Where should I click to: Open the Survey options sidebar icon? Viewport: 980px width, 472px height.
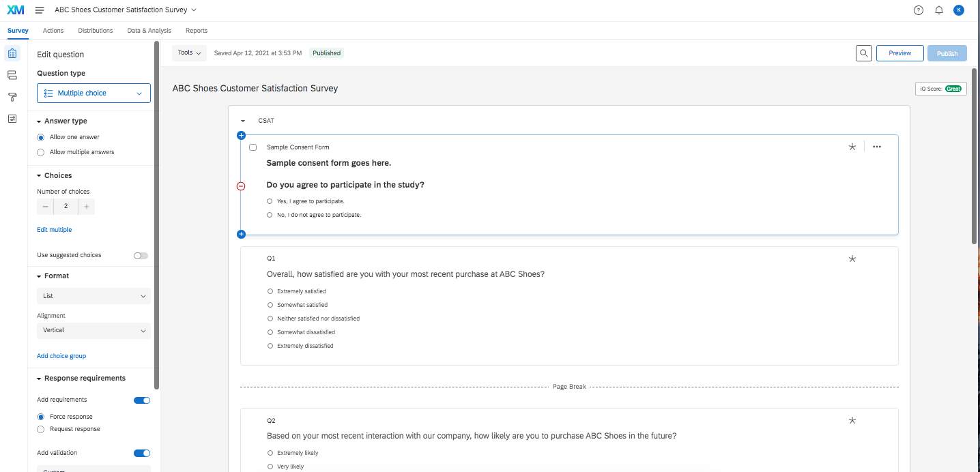pyautogui.click(x=12, y=119)
